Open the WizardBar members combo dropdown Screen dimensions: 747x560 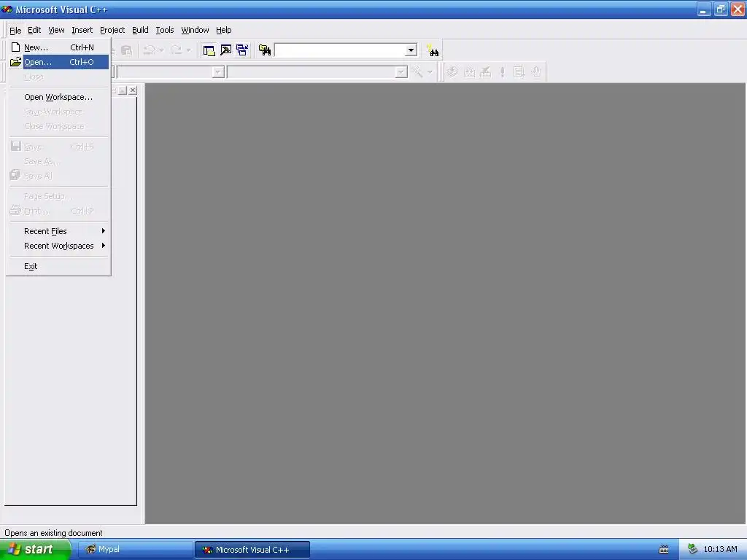401,72
